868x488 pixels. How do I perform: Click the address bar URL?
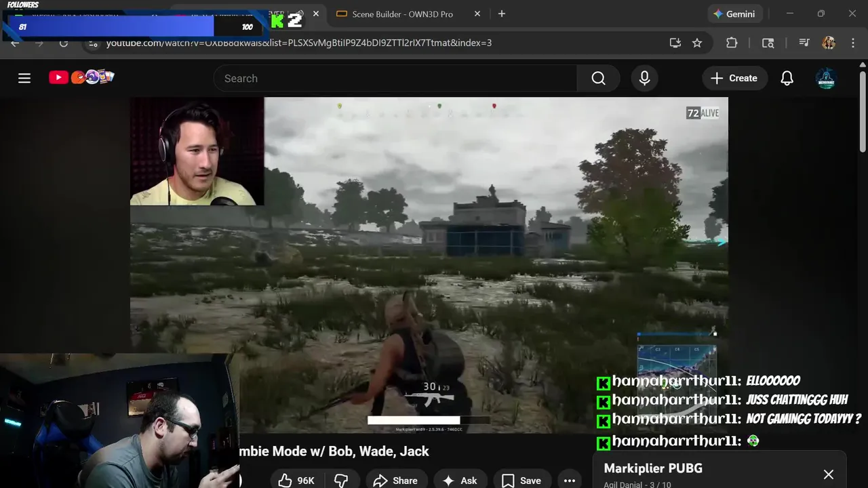(298, 43)
